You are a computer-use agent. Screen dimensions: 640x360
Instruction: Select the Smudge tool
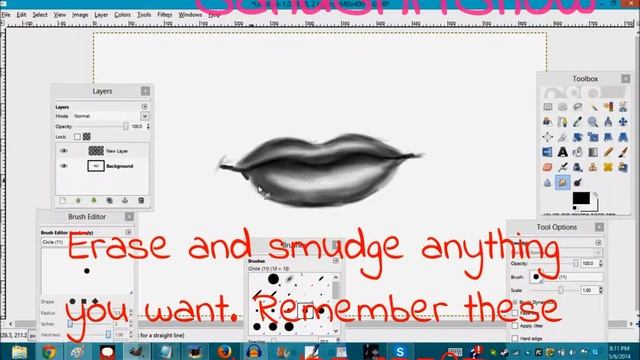click(x=563, y=182)
